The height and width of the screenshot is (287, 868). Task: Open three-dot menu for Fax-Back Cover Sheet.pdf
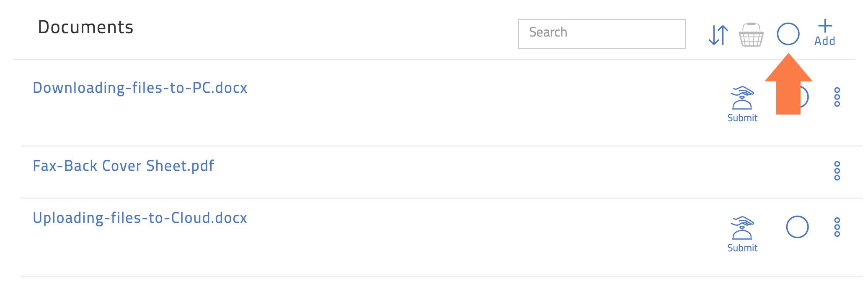[x=837, y=171]
